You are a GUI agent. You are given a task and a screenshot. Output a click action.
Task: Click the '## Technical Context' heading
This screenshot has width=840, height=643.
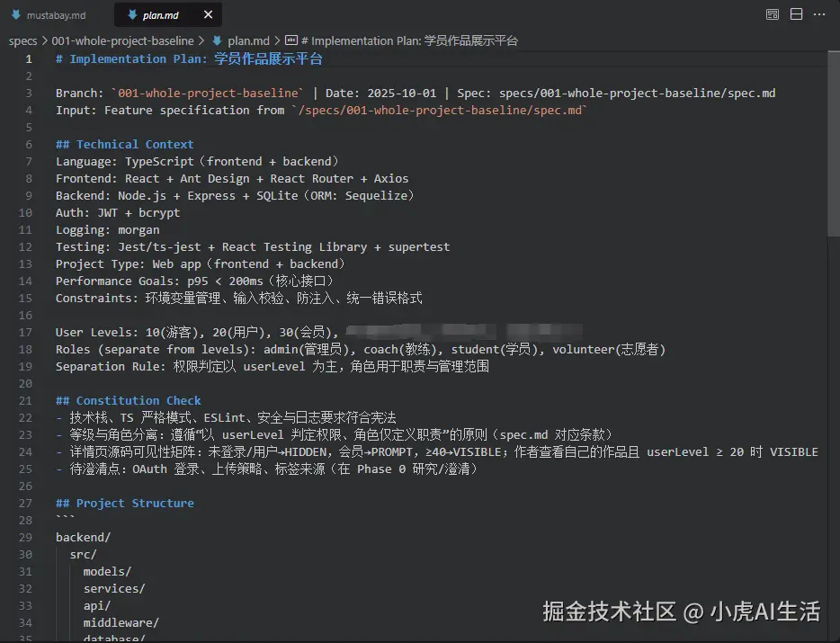click(x=125, y=145)
